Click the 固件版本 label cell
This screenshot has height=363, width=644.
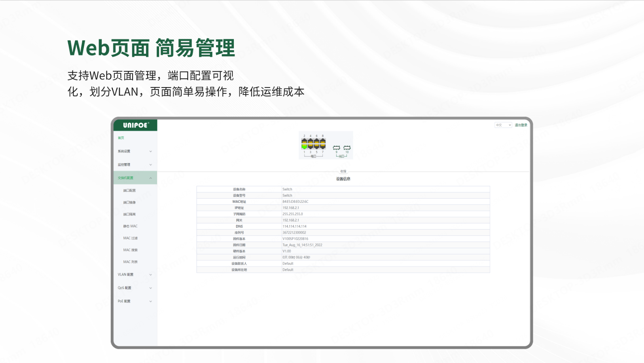point(239,239)
